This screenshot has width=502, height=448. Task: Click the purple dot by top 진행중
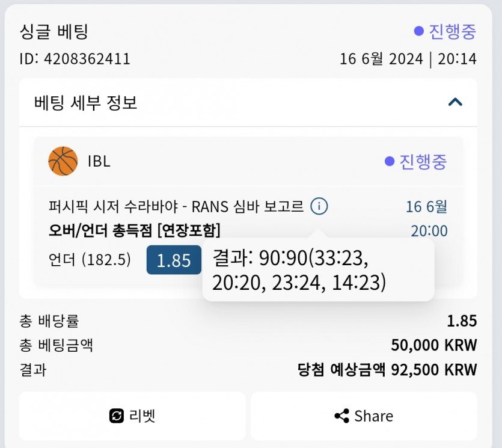pyautogui.click(x=419, y=31)
